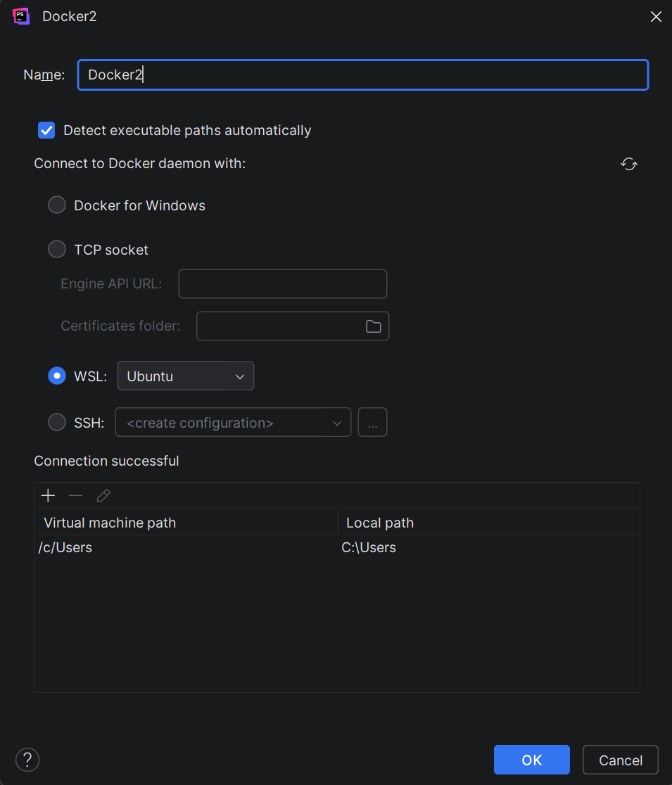Open help with the question mark icon

[27, 760]
